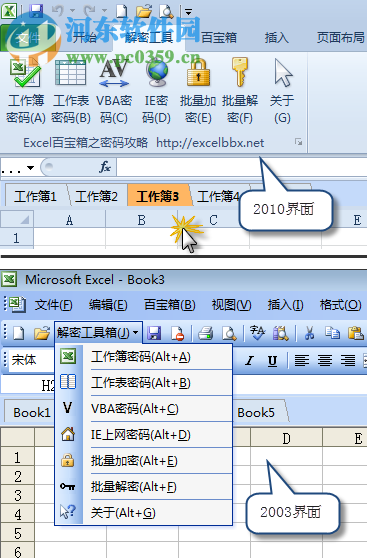Viewport: 367px width, 558px height.
Task: Switch to 工作簿1 workbook tab
Action: tap(35, 196)
